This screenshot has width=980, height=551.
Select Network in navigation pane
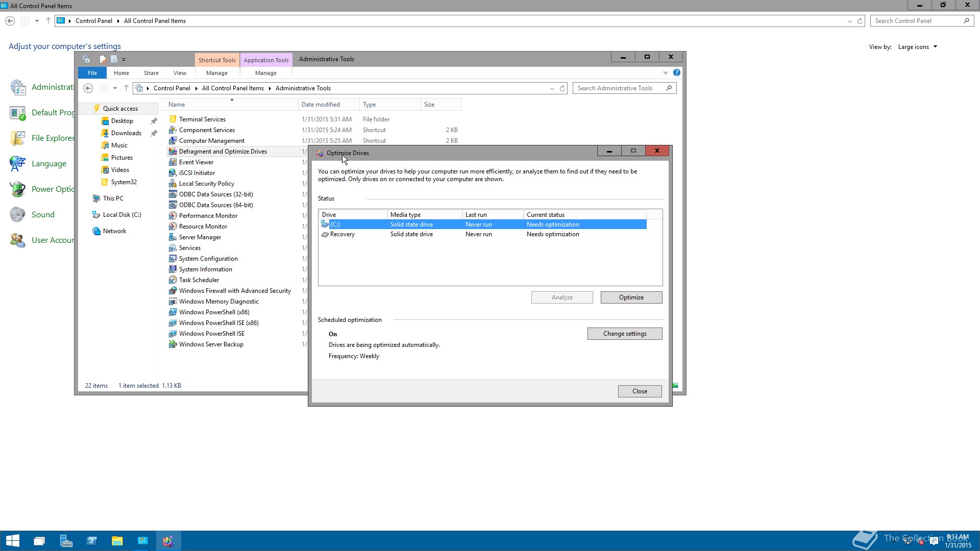tap(114, 231)
